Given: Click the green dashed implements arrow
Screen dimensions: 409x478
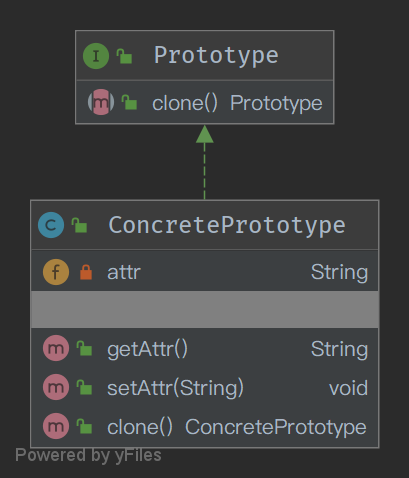Looking at the screenshot, I should pyautogui.click(x=205, y=162).
